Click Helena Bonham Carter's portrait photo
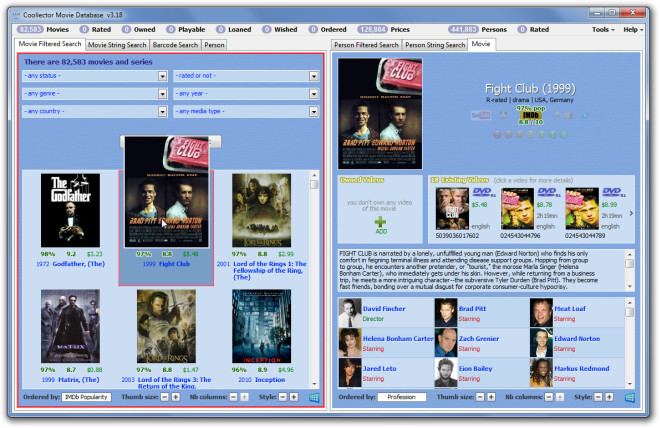Screen dimensions: 660x428 (x=350, y=343)
